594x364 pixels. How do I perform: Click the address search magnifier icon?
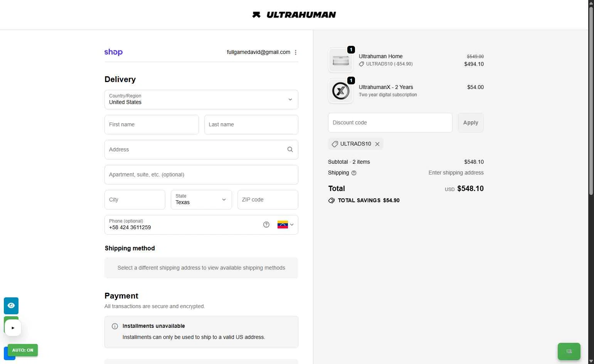(x=290, y=149)
